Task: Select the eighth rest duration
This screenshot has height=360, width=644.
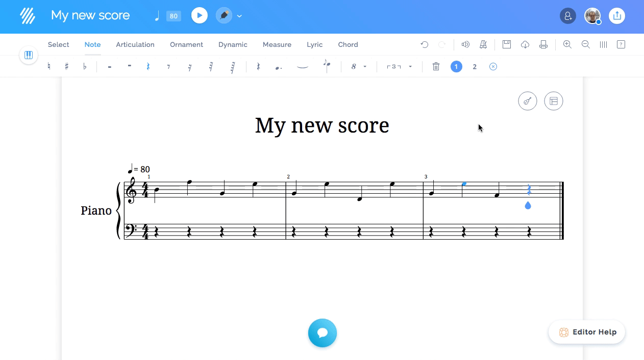Action: [x=168, y=66]
